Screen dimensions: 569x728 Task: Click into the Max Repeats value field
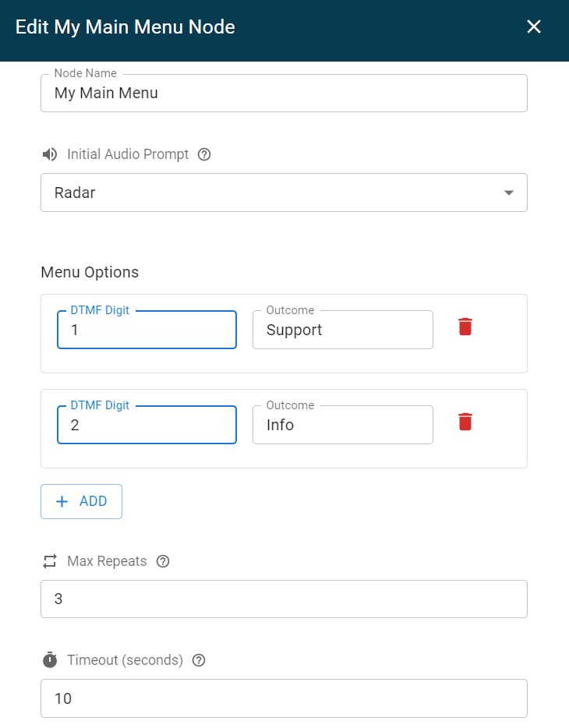pyautogui.click(x=284, y=599)
